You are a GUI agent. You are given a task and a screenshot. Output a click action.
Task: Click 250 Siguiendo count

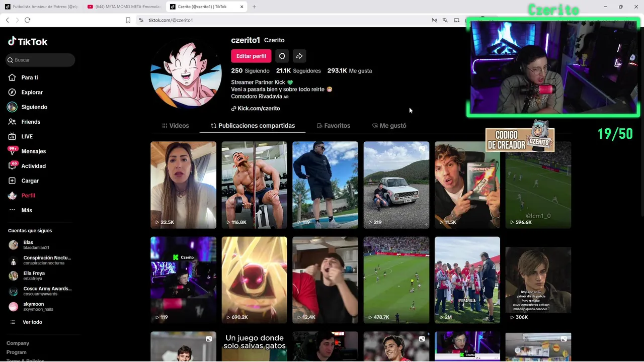coord(250,71)
